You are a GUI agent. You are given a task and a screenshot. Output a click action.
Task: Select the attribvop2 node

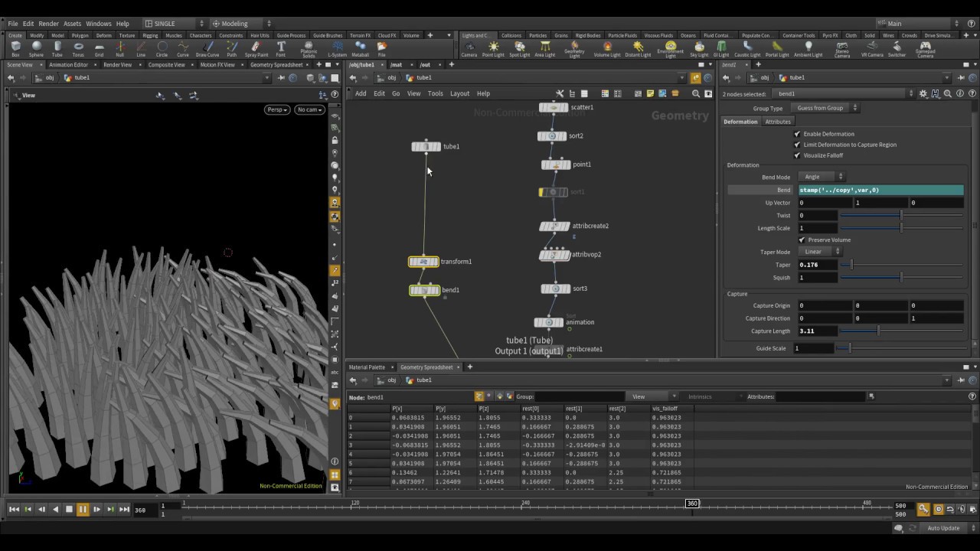coord(554,255)
